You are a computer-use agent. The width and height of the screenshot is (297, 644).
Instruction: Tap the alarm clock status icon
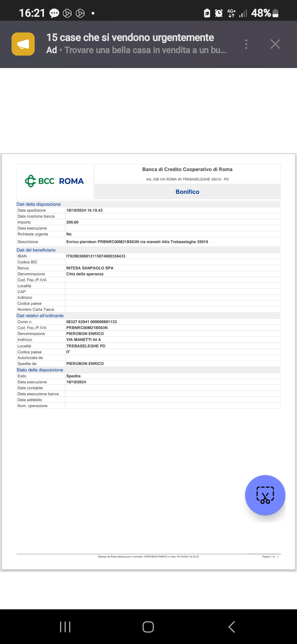219,13
